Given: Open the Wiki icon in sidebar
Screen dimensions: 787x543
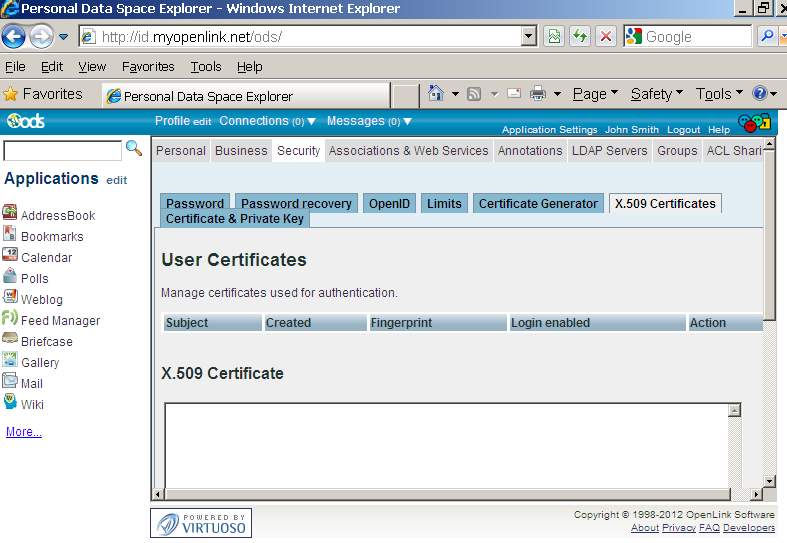Looking at the screenshot, I should [x=10, y=402].
